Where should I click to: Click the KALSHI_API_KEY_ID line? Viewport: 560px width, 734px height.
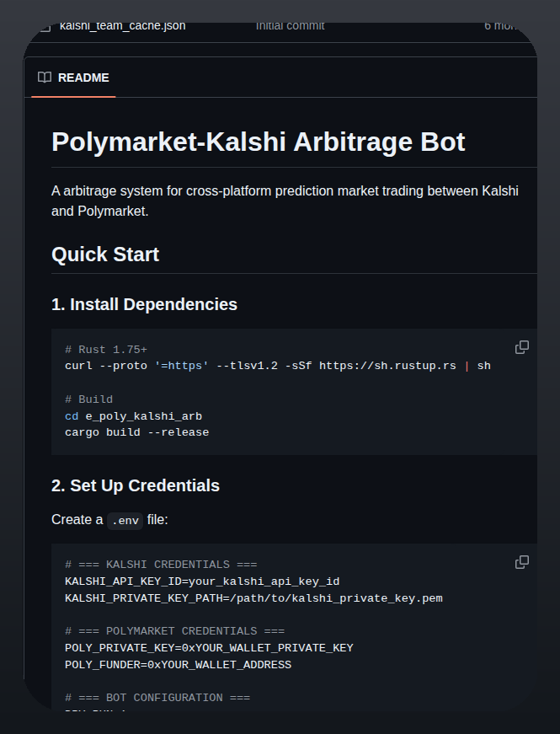point(202,581)
